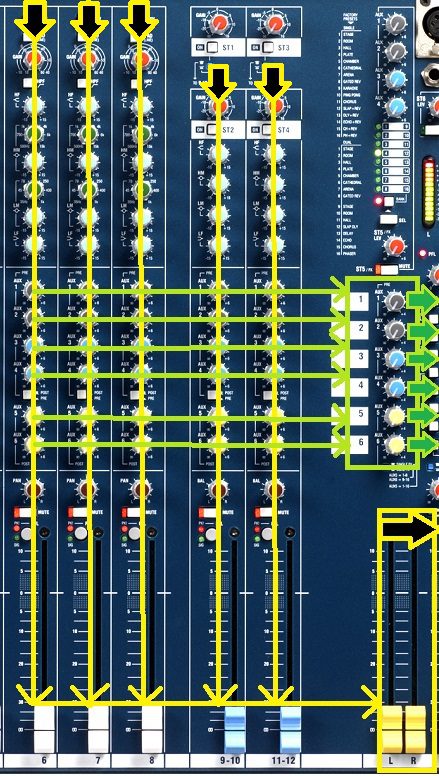439x776 pixels.
Task: Adjust the 9-10 BAL knob
Action: tap(219, 489)
